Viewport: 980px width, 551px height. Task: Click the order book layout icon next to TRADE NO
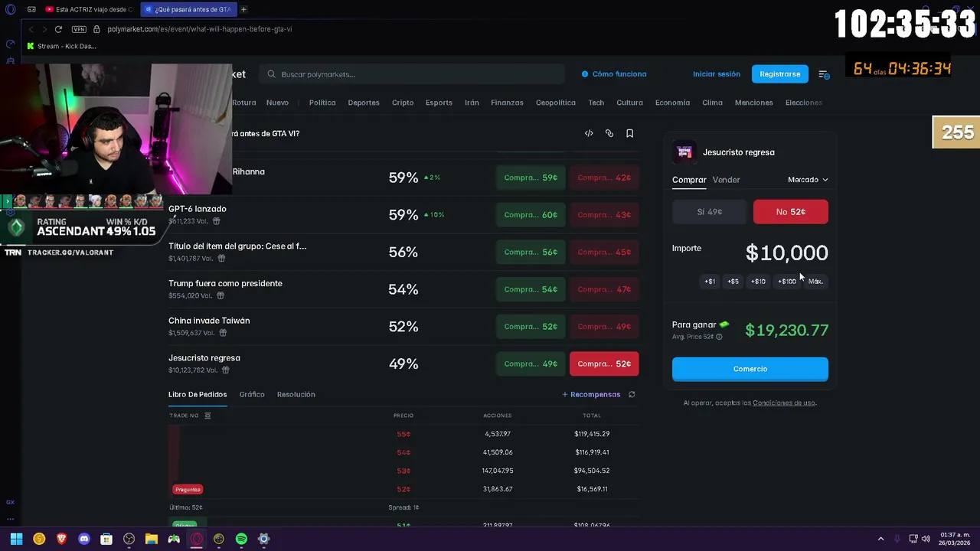pos(207,416)
